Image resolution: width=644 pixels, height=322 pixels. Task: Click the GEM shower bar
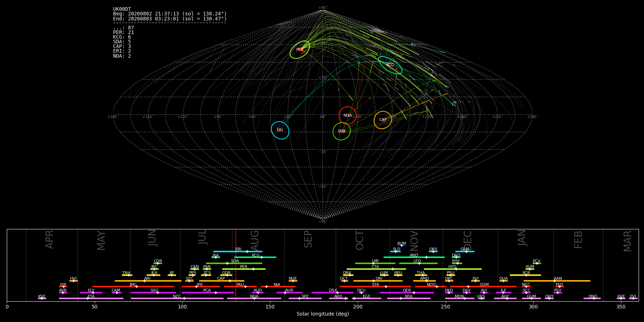pyautogui.click(x=465, y=252)
